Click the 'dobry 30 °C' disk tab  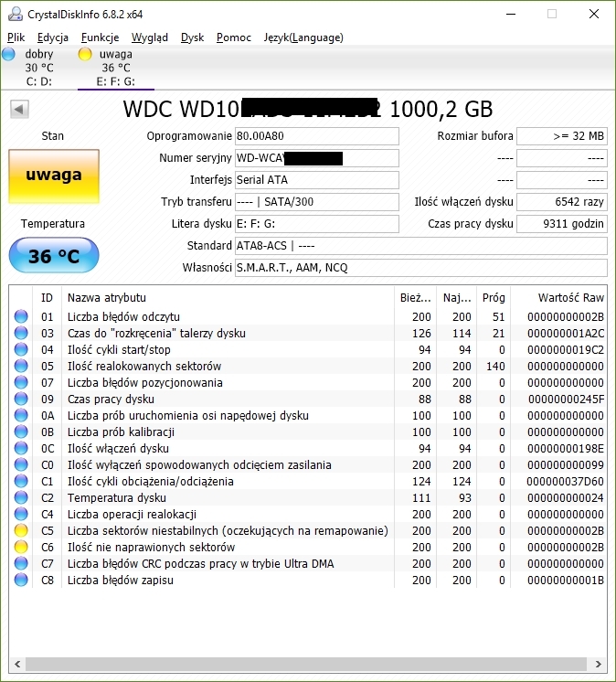point(38,68)
